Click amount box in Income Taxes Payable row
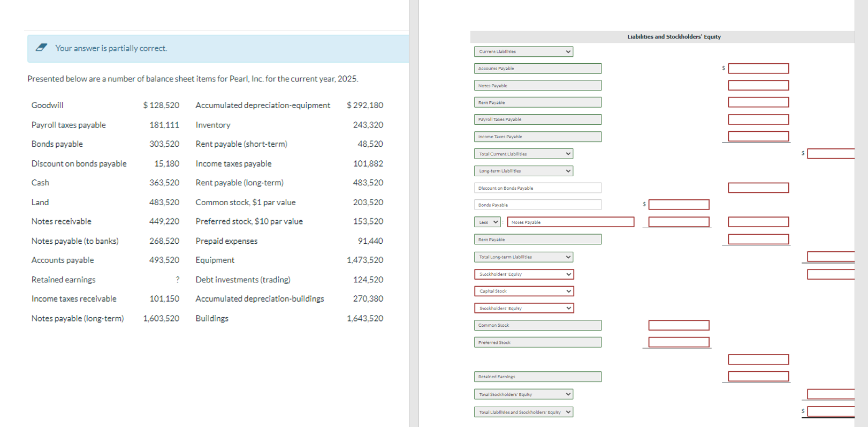 (x=758, y=136)
